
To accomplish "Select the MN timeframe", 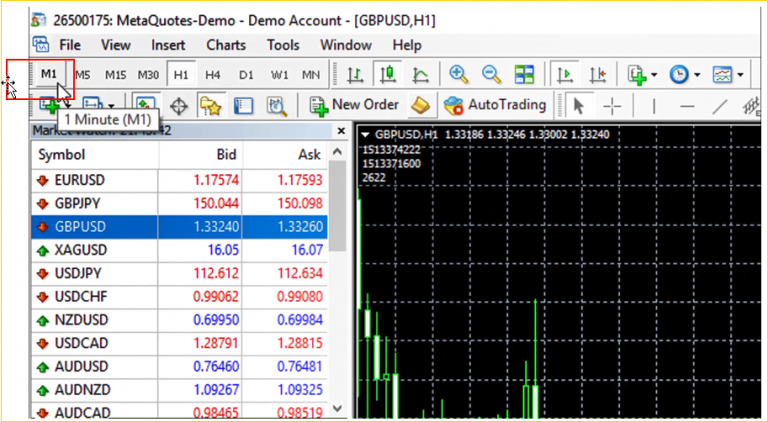I will tap(311, 75).
